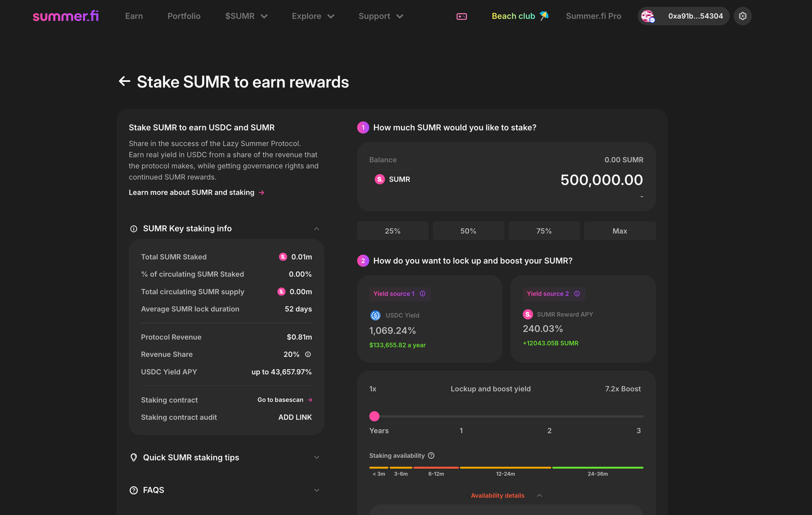This screenshot has height=515, width=812.
Task: Open the game controller icon in header
Action: point(462,16)
